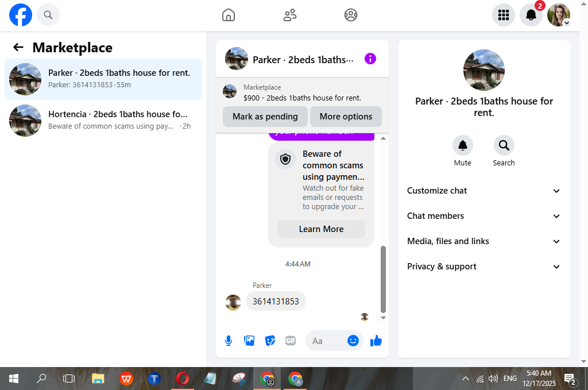Open Task View on taskbar
This screenshot has width=588, height=390.
click(x=69, y=379)
